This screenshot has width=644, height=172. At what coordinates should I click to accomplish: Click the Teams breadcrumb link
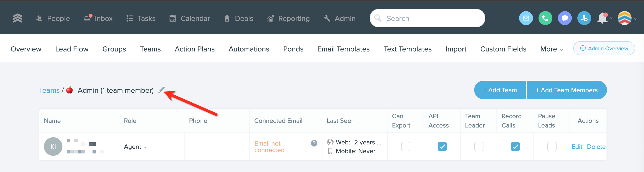point(49,90)
